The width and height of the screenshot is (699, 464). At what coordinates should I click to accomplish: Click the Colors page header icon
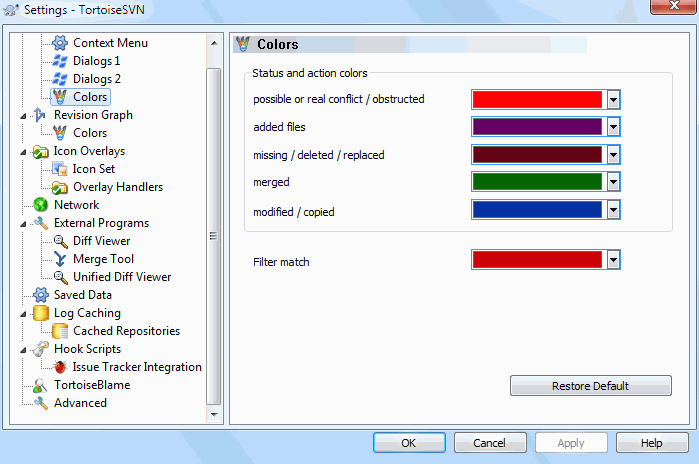[243, 44]
